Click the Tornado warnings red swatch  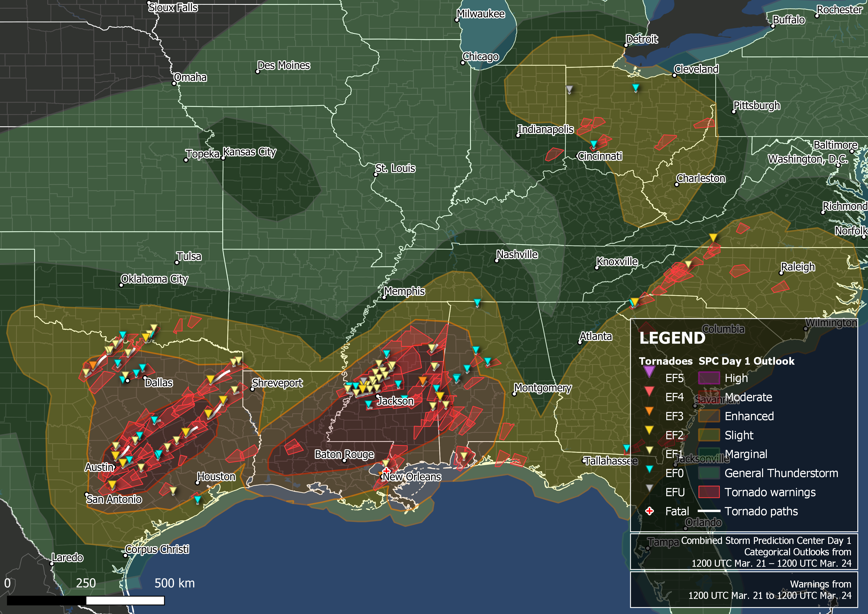[709, 492]
